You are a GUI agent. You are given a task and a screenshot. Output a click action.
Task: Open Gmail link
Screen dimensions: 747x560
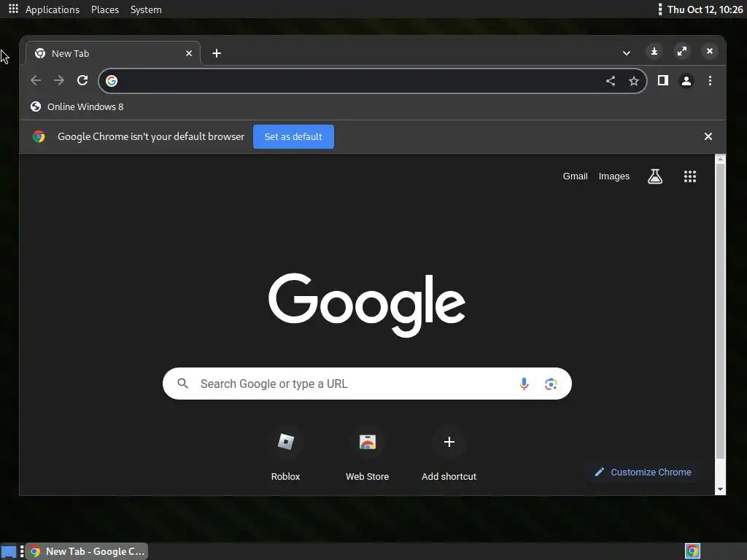[575, 176]
